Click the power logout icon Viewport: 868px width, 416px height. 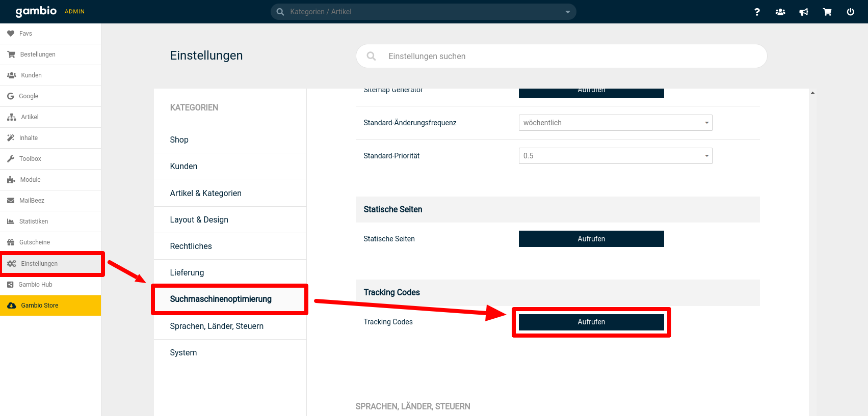point(850,12)
